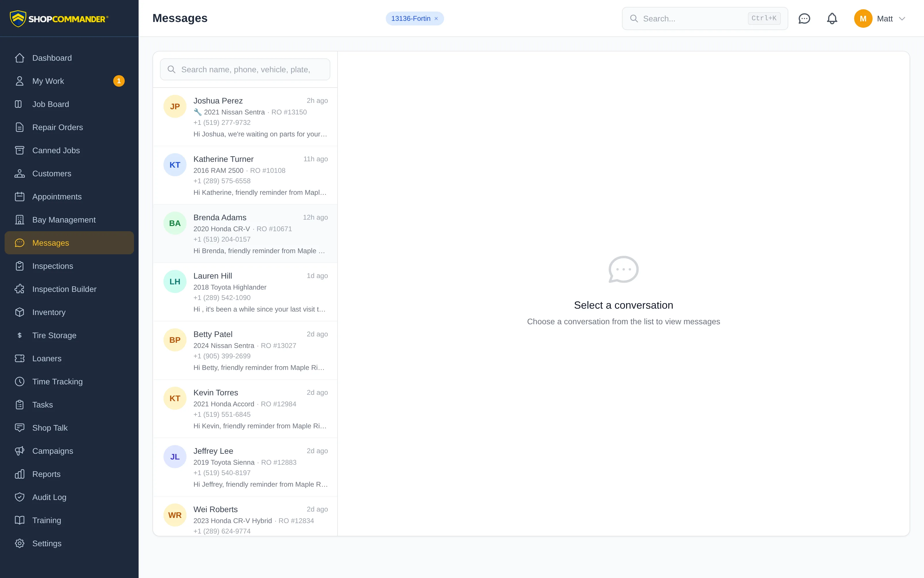
Task: Click the Appointments calendar icon
Action: pos(19,197)
